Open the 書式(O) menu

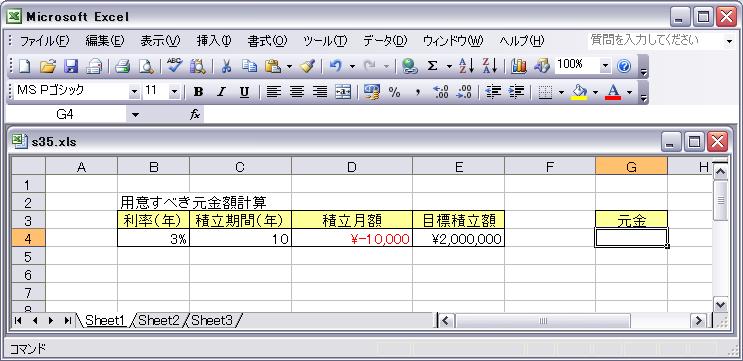[267, 41]
